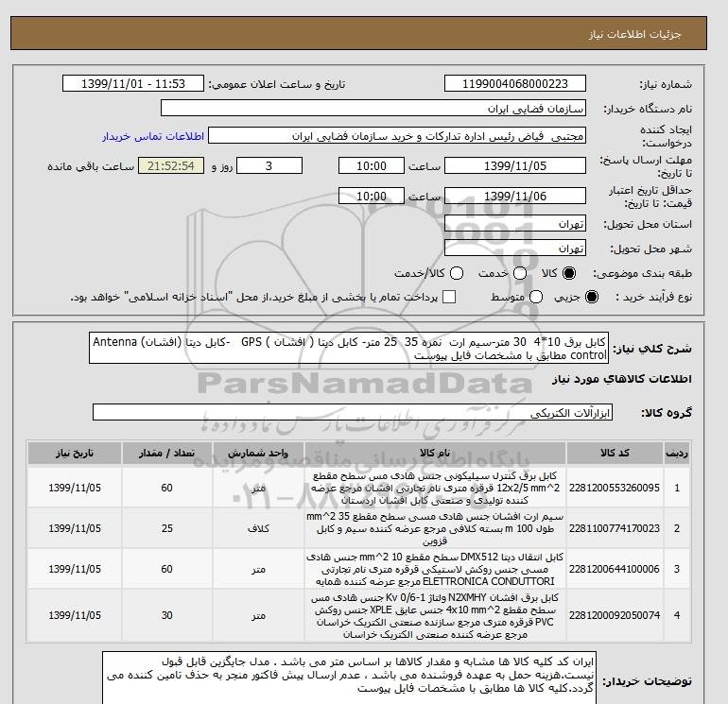Toggle the Islamic treasury payment checkbox
Screen dimensions: 728x704
click(x=449, y=297)
